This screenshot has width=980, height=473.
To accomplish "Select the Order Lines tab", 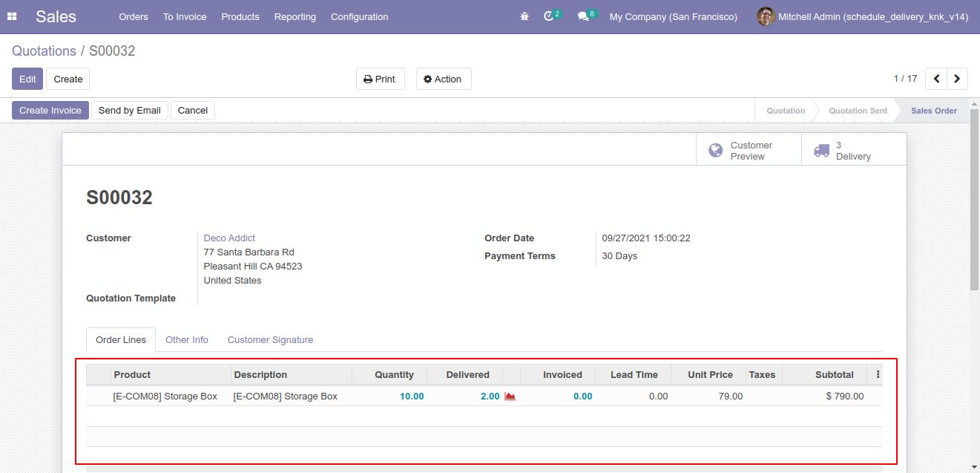I will (x=121, y=340).
